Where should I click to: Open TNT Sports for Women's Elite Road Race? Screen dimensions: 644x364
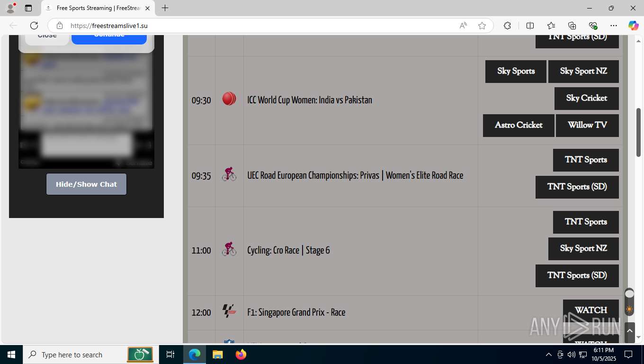586,160
